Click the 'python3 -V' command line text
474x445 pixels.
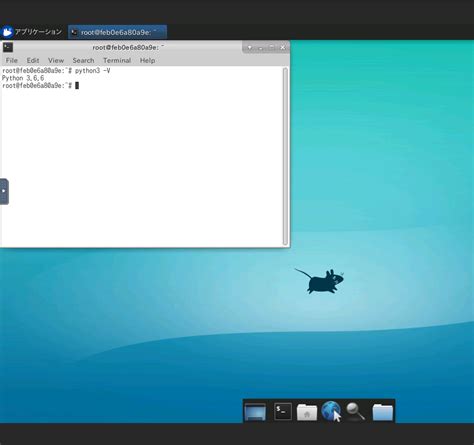click(93, 71)
